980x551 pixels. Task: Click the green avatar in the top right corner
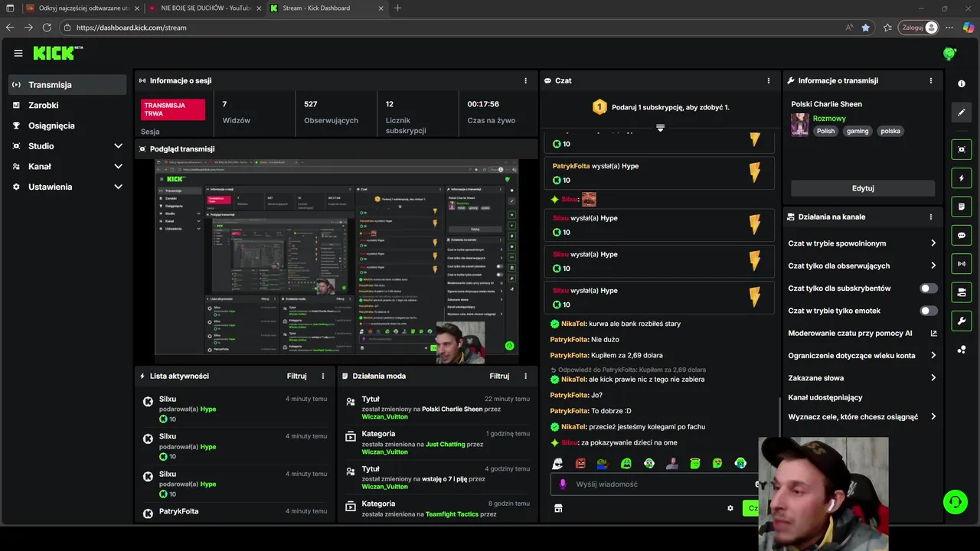949,54
